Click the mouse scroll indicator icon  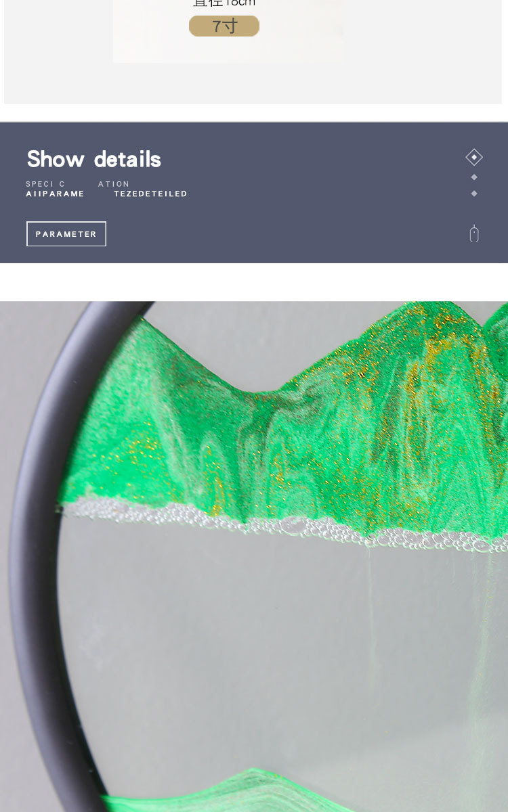(474, 233)
